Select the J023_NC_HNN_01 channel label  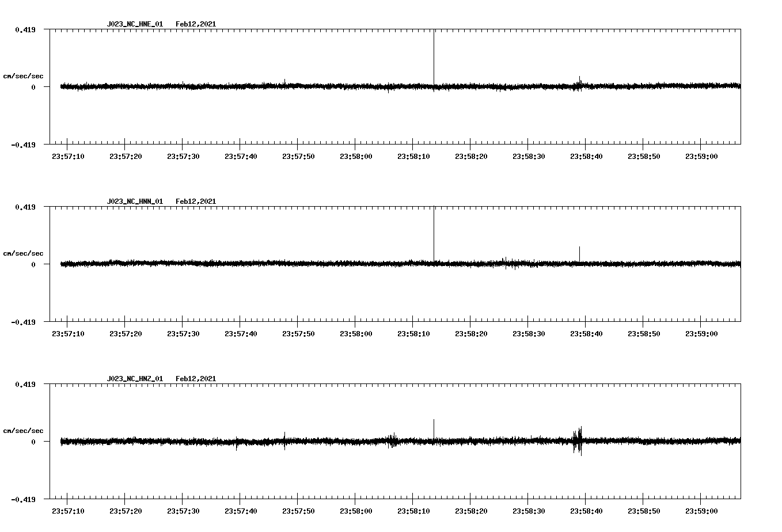coord(134,202)
